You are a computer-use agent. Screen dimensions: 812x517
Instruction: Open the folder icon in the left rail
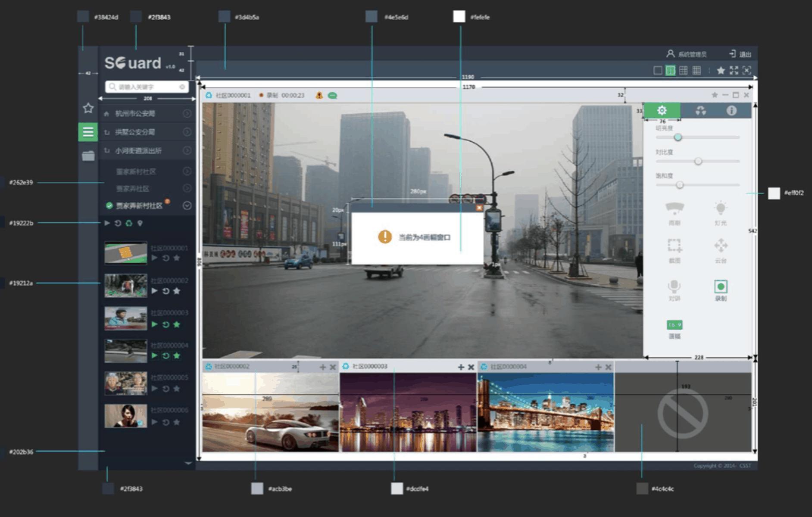88,156
